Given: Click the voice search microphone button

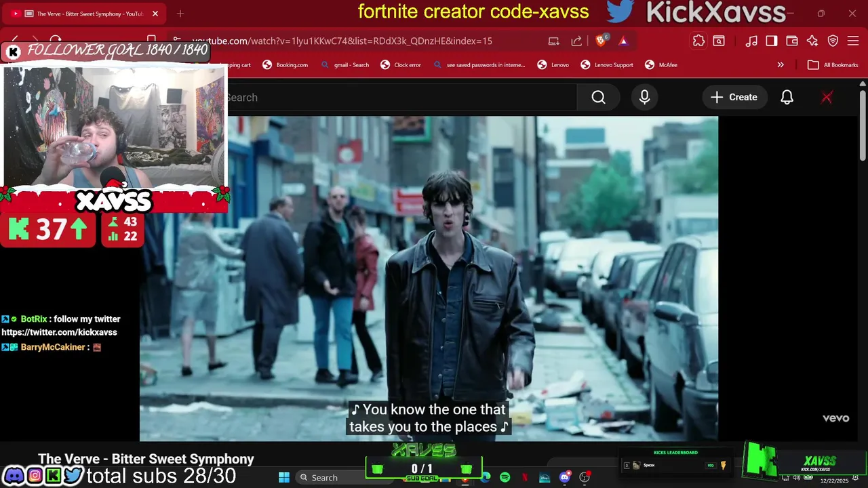Looking at the screenshot, I should (644, 98).
